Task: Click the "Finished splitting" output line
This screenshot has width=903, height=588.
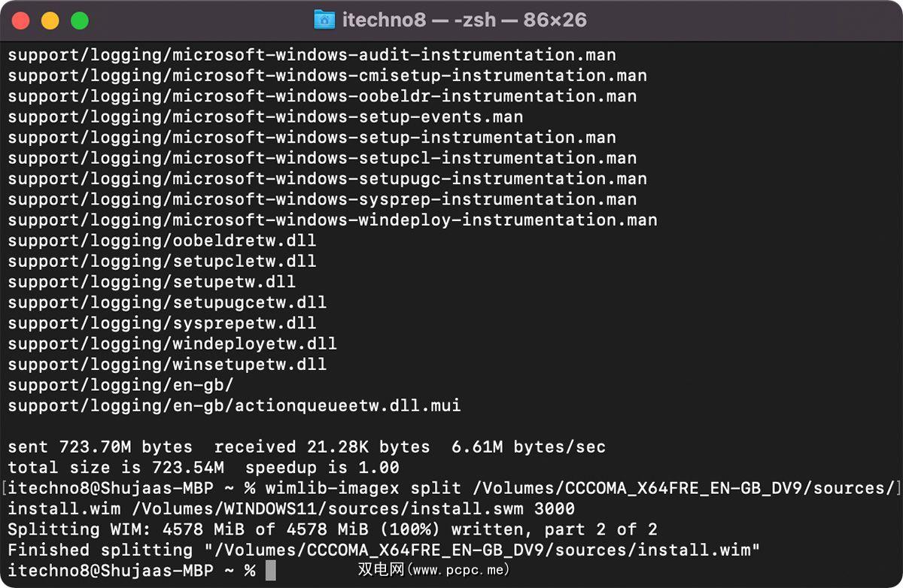Action: 379,550
